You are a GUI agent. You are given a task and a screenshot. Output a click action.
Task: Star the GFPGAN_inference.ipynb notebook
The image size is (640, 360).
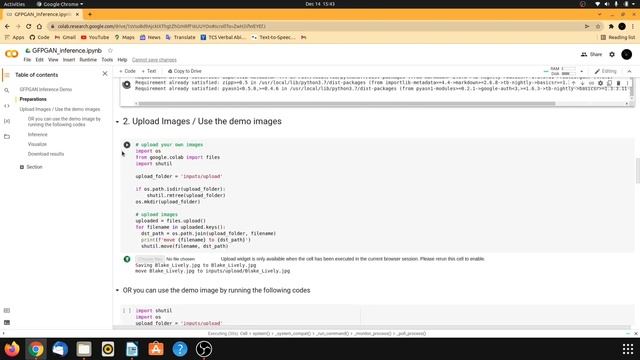point(110,51)
